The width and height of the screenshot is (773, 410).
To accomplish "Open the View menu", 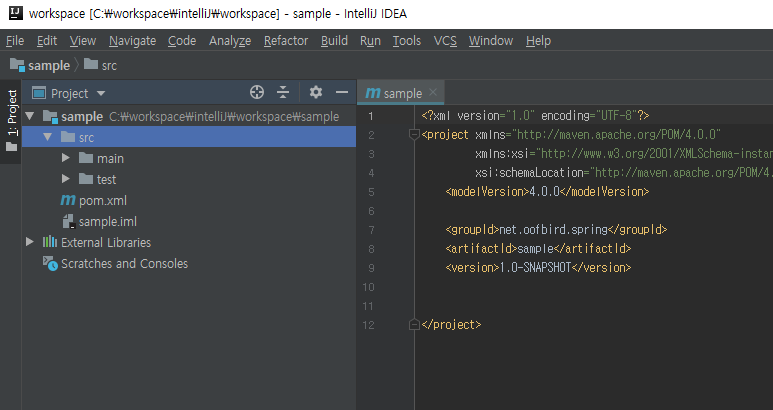I will pyautogui.click(x=82, y=41).
